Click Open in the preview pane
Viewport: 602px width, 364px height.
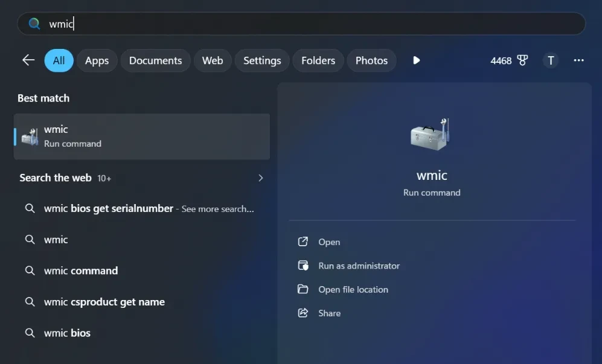[x=329, y=242]
